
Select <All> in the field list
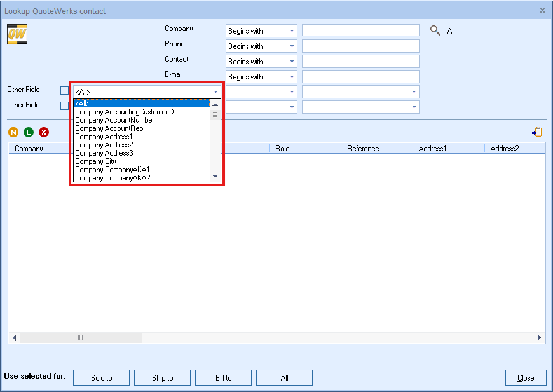[x=142, y=104]
